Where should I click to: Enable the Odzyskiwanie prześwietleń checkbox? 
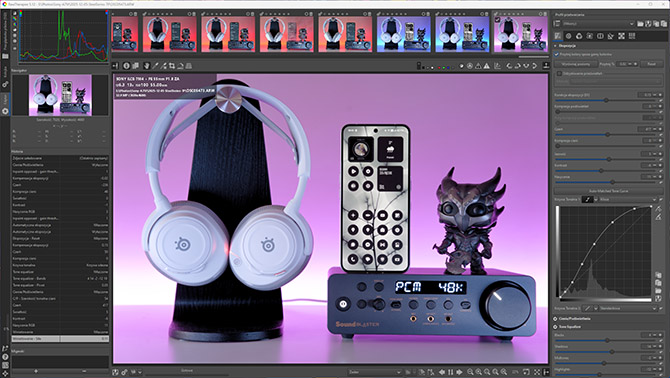coord(559,73)
